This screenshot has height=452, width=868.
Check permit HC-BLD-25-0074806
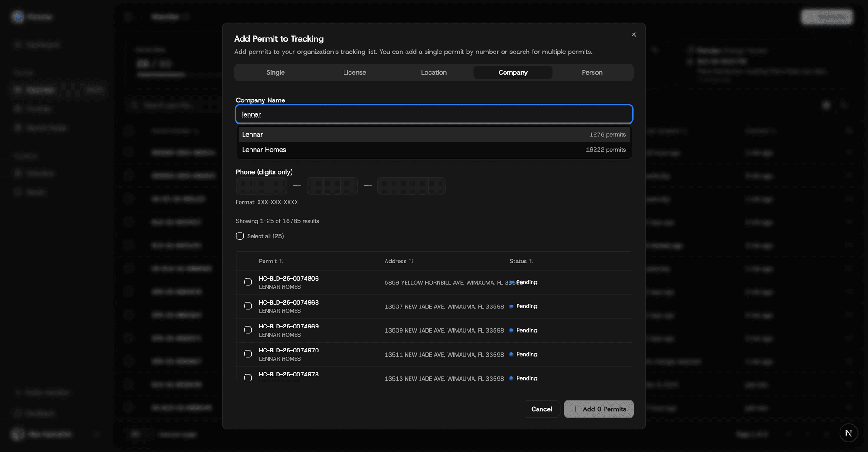coord(248,281)
